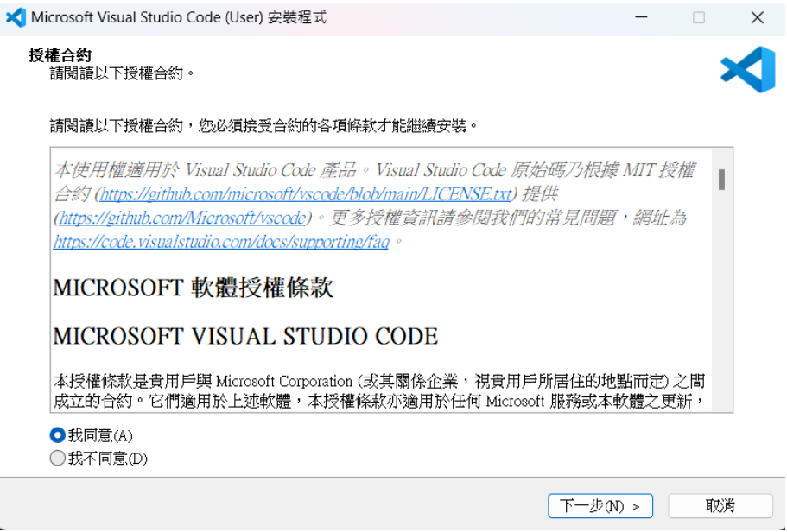This screenshot has height=532, width=787.
Task: Click the license text scrollbar thumb
Action: point(721,180)
